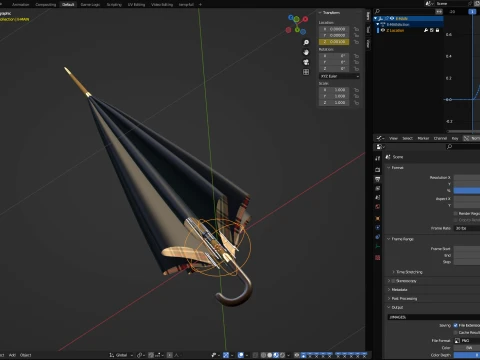Click the red X axis gizmo ball
The height and width of the screenshot is (360, 480).
[305, 19]
